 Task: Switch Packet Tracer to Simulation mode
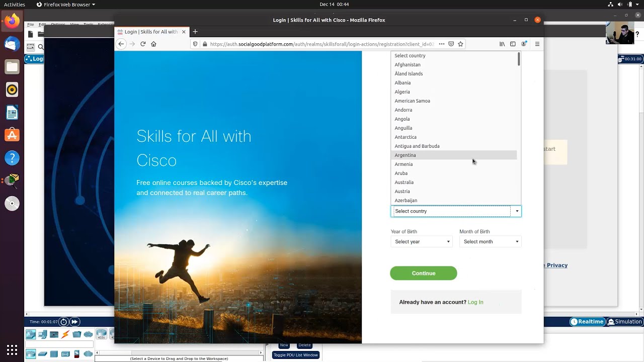625,322
